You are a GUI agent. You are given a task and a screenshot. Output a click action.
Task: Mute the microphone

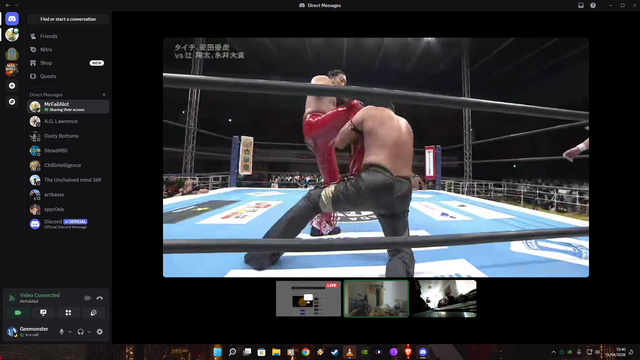[62, 332]
